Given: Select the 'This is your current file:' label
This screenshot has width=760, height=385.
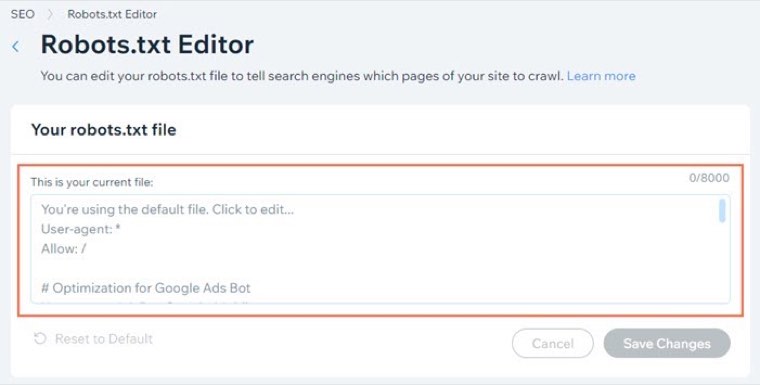Looking at the screenshot, I should pyautogui.click(x=92, y=182).
